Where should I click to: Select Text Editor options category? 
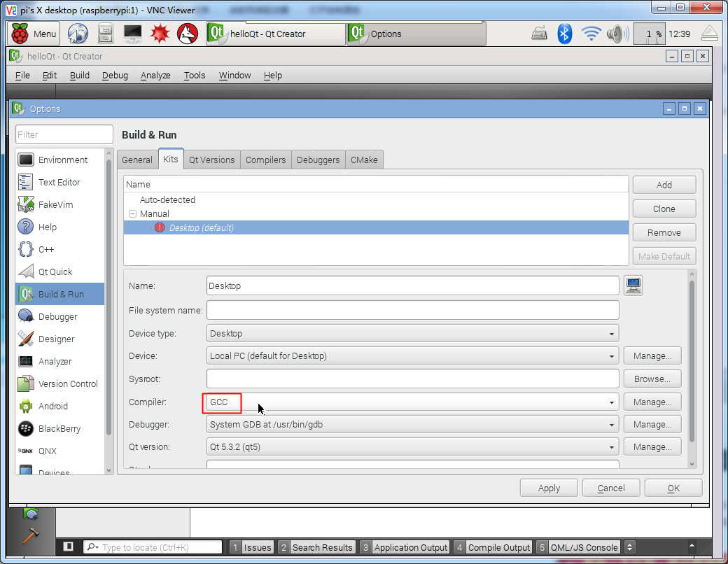[60, 182]
